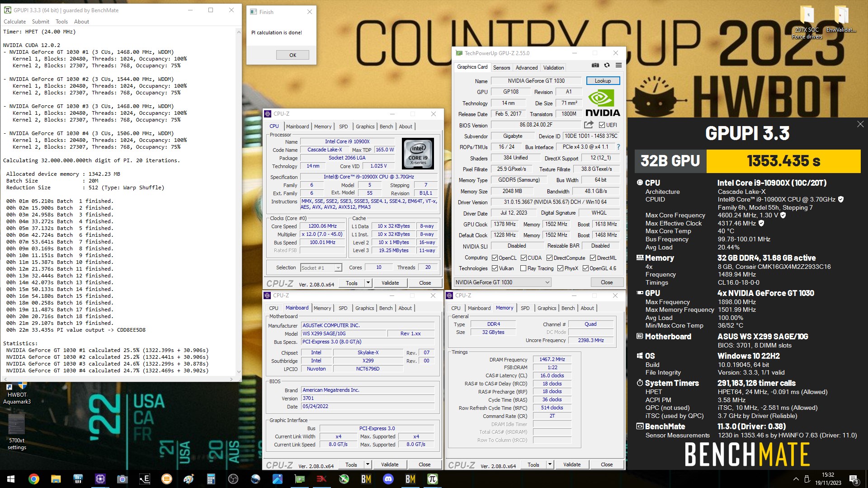Image resolution: width=868 pixels, height=488 pixels.
Task: Switch to the Advanced tab in GPU-Z
Action: click(x=527, y=68)
